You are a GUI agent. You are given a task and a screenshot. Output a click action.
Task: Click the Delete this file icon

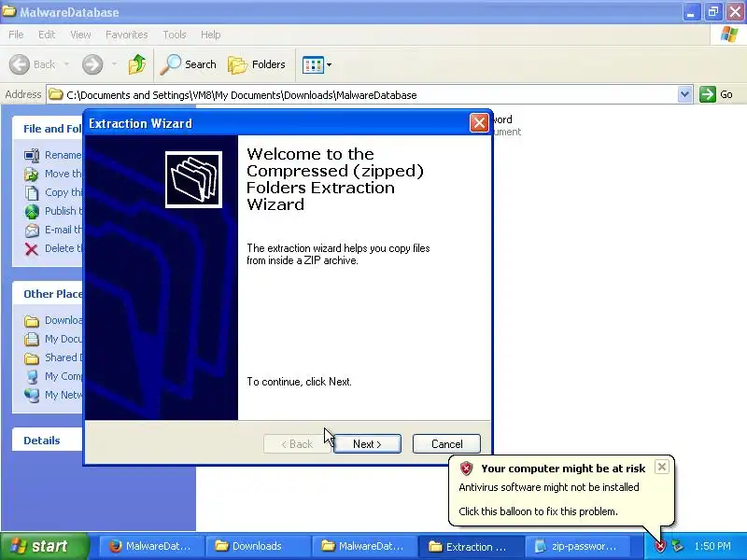pyautogui.click(x=32, y=248)
